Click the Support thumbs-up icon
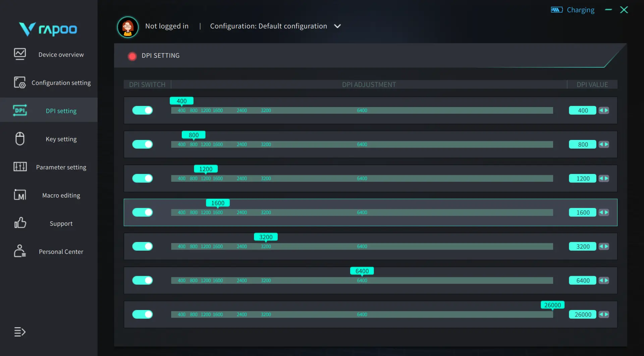 (20, 223)
